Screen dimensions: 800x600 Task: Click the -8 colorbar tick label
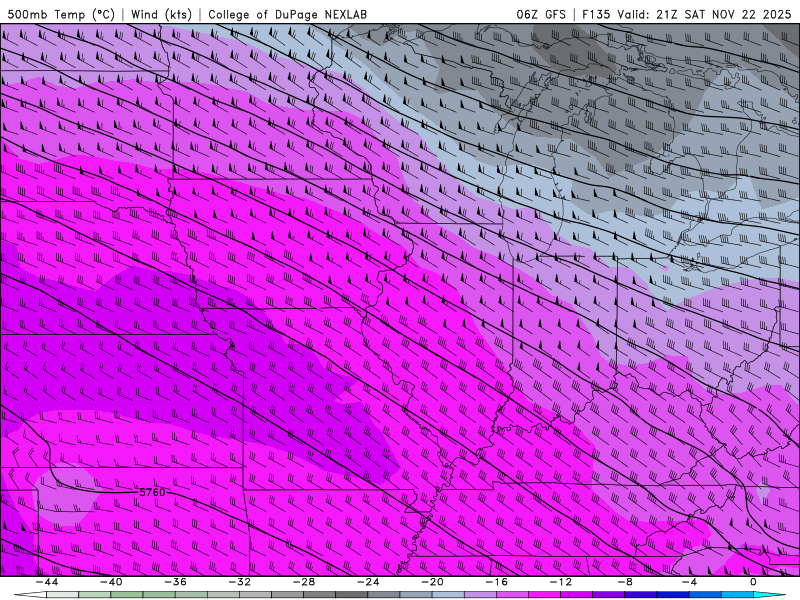(625, 582)
